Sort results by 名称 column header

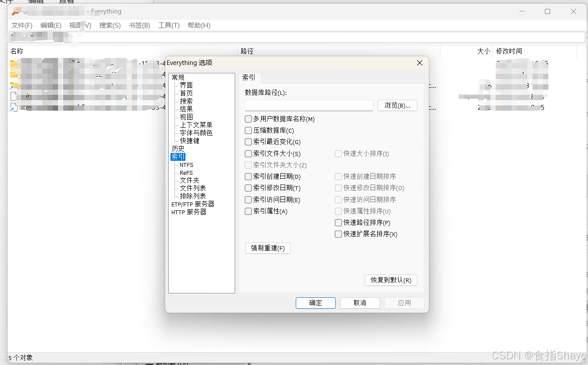[x=123, y=51]
